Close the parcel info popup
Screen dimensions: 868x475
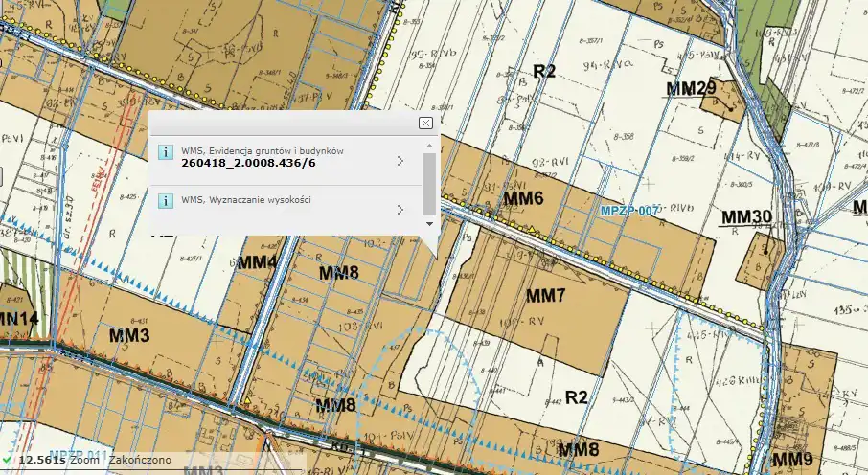(425, 123)
